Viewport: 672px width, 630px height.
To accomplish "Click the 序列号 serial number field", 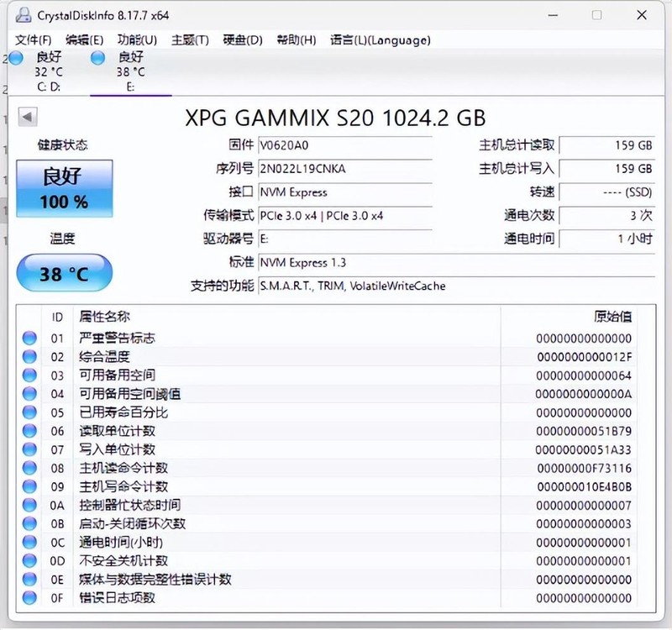I will point(344,169).
